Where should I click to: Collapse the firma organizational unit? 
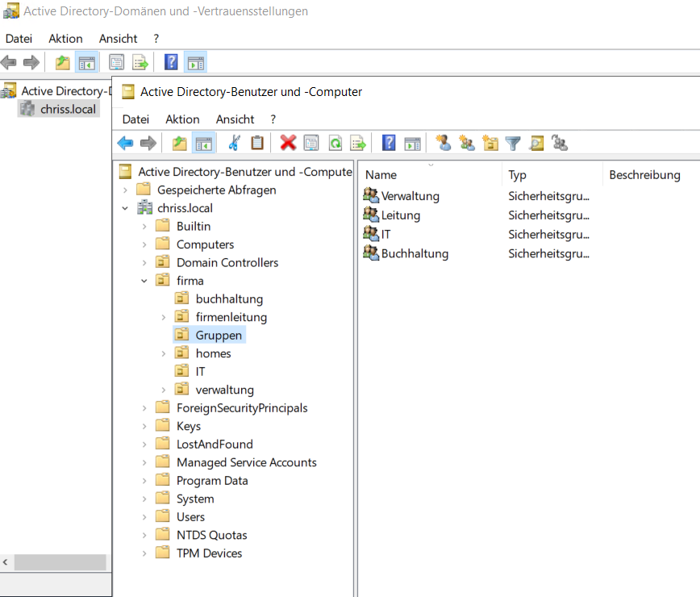[144, 281]
